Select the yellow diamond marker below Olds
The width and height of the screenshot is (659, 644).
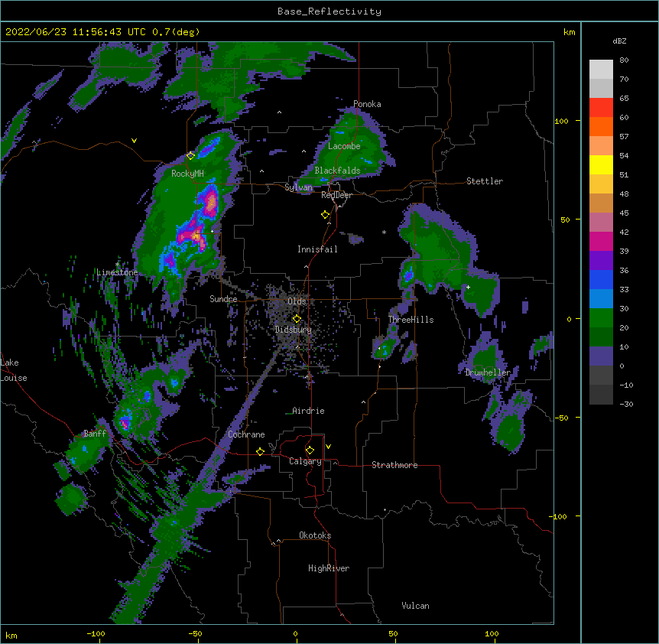[x=297, y=319]
